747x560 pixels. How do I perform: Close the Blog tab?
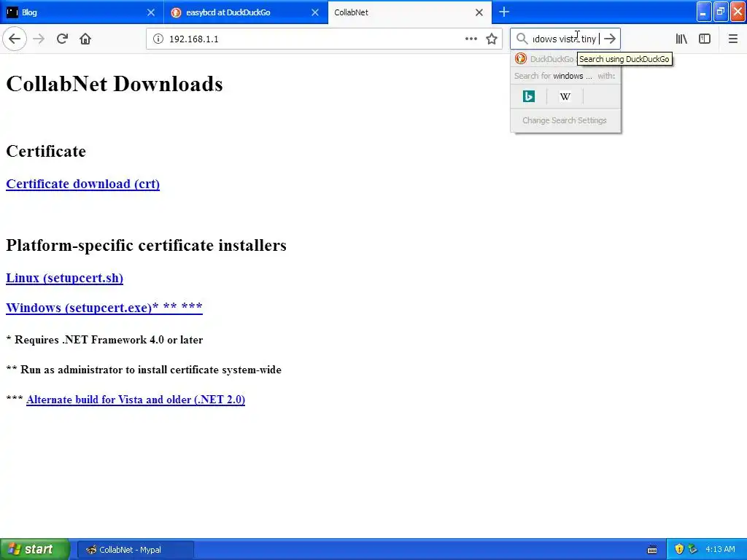[x=151, y=12]
